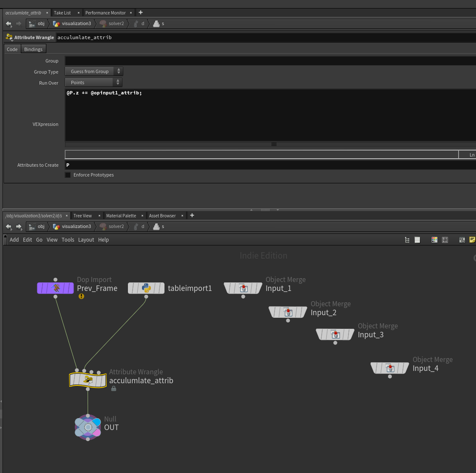Select the Input_1 Object Merge node
The image size is (476, 473).
point(243,288)
